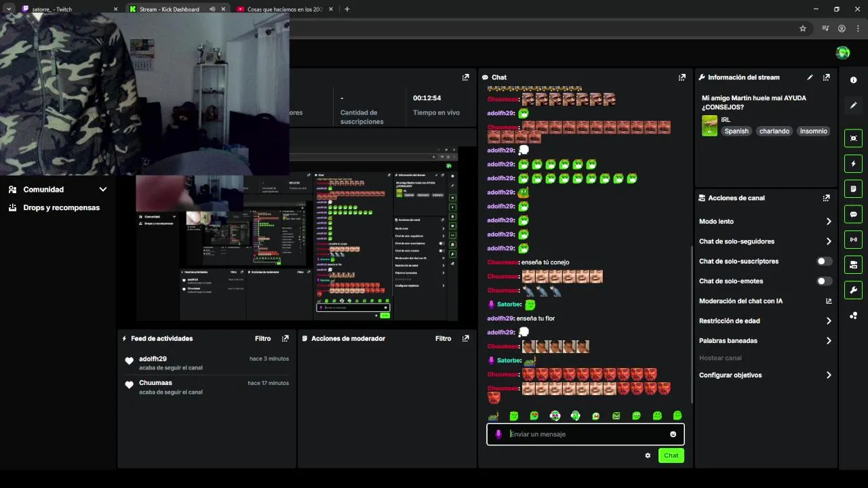The width and height of the screenshot is (868, 488).
Task: Toggle the channel actions icon in sidebar
Action: coord(853,264)
